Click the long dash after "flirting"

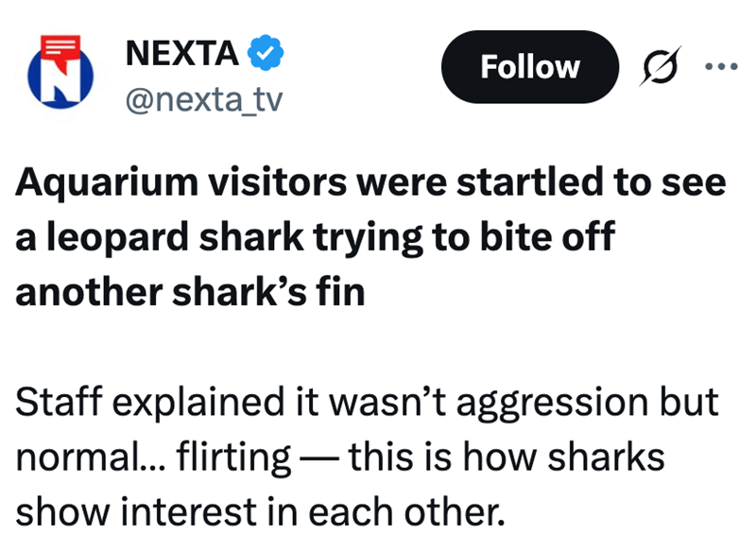pos(320,456)
